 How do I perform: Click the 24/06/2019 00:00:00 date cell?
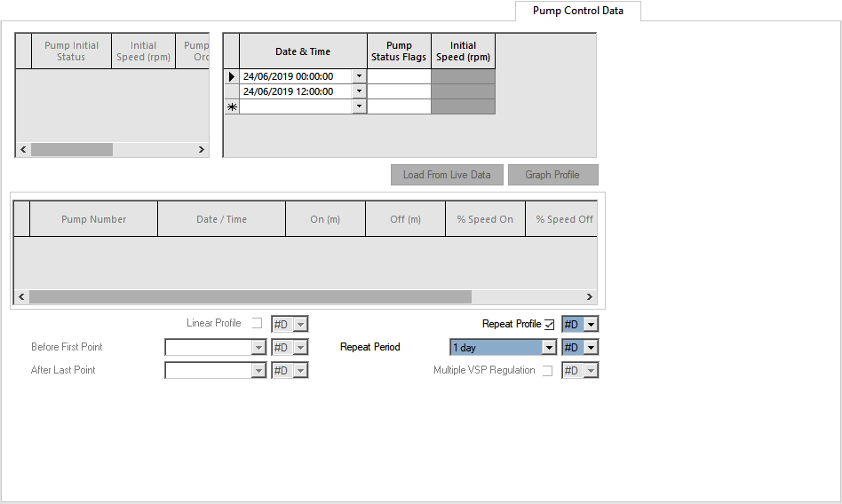tap(297, 76)
